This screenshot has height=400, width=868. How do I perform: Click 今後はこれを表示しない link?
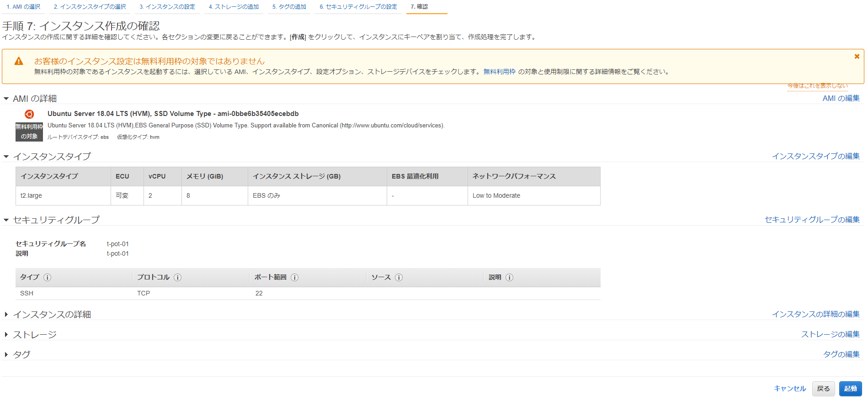pos(817,86)
